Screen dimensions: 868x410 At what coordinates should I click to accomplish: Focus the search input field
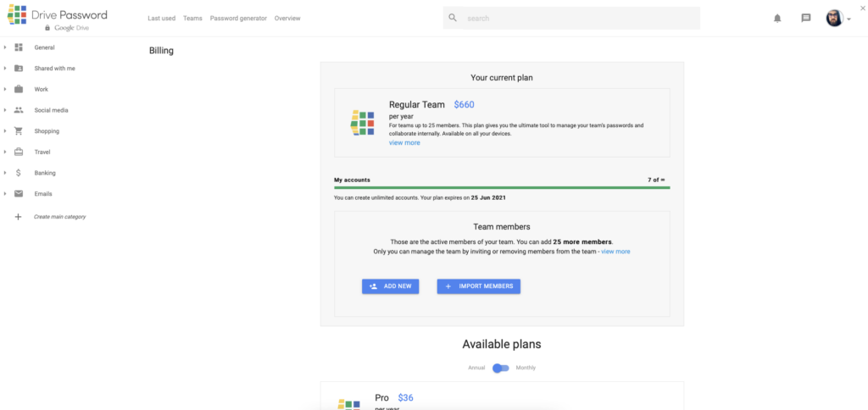581,19
